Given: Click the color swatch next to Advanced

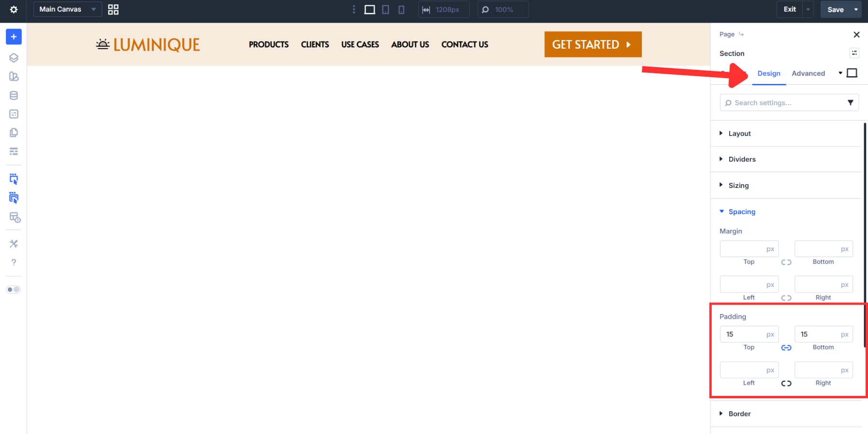Looking at the screenshot, I should coord(852,73).
